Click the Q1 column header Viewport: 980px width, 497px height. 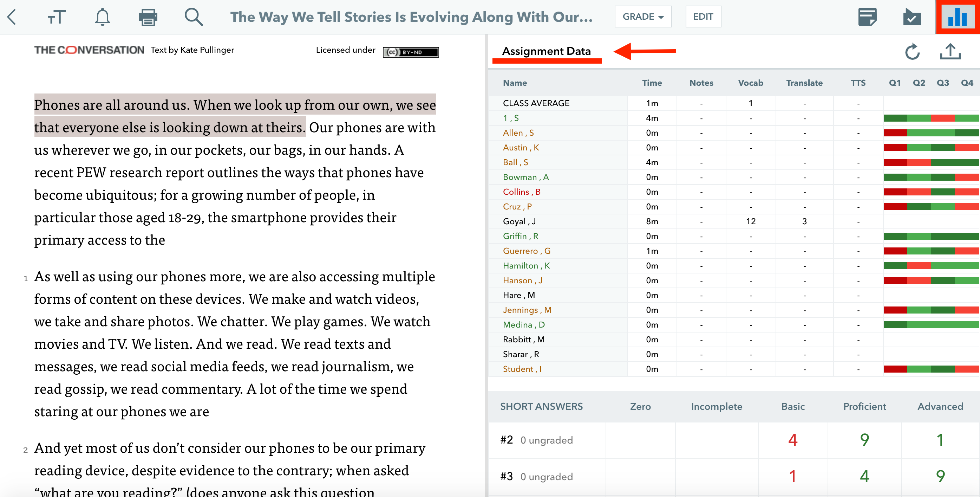point(895,83)
